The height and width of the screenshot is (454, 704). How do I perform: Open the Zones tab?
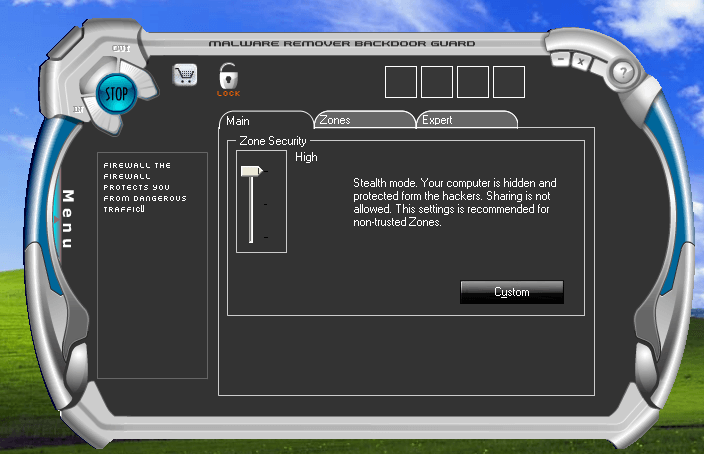365,120
